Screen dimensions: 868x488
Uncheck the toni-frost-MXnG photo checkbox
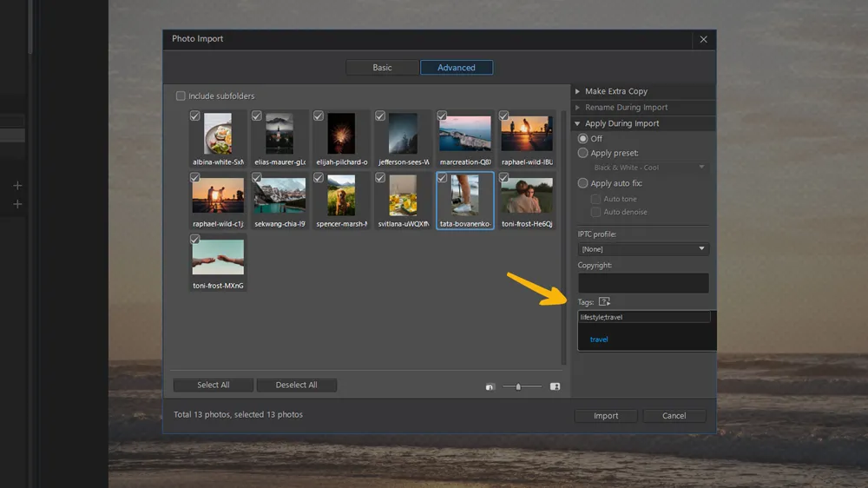click(194, 240)
